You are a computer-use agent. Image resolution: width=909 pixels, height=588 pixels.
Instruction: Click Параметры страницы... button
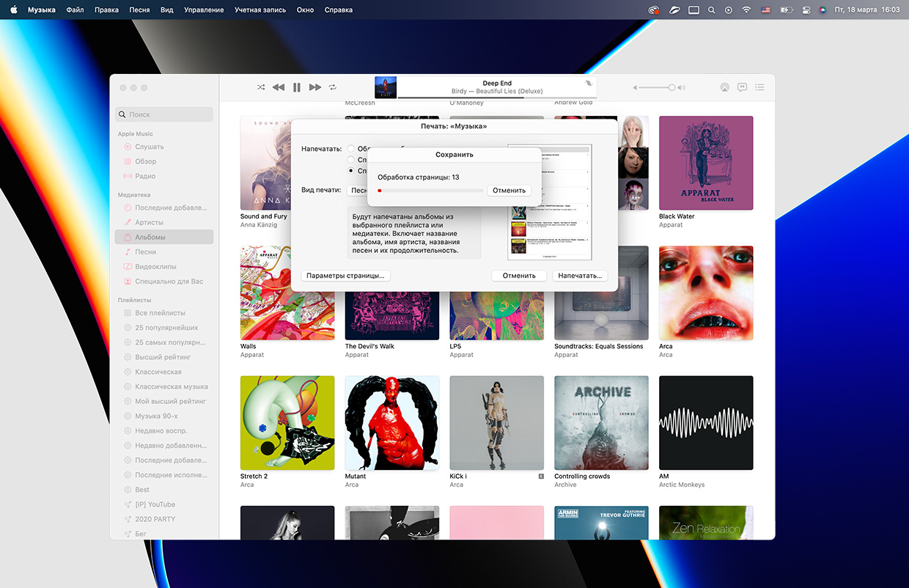point(345,276)
